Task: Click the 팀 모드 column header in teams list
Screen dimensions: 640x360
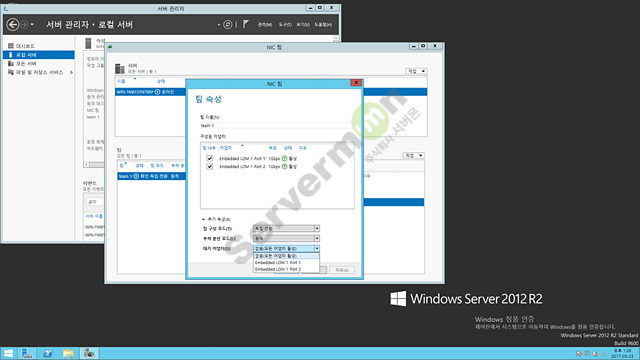Action: point(157,166)
